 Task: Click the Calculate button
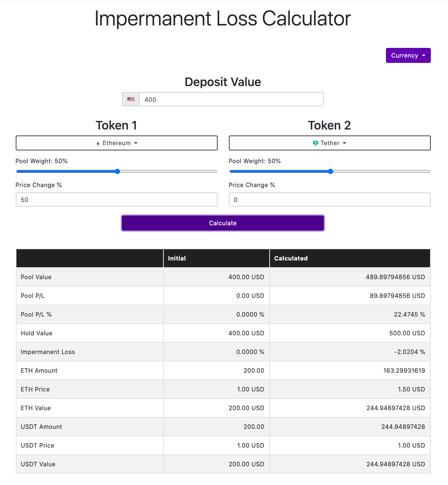[x=223, y=223]
